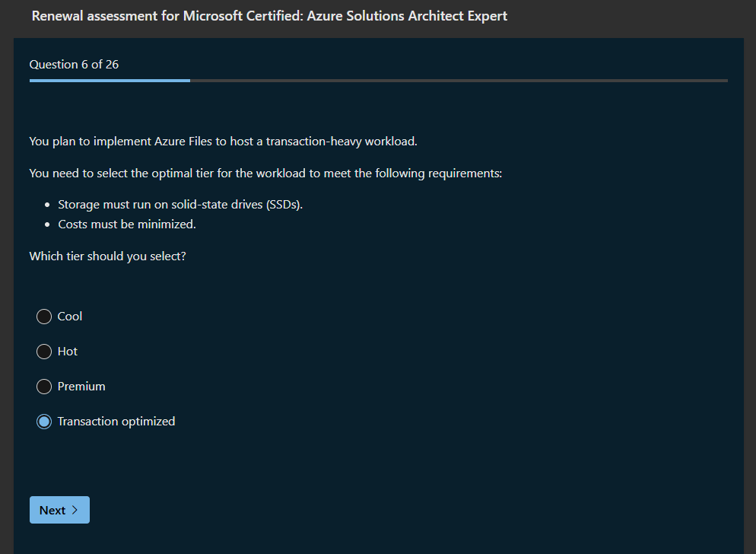
Task: Click the 'Costs must be minimized' bullet
Action: coord(127,224)
